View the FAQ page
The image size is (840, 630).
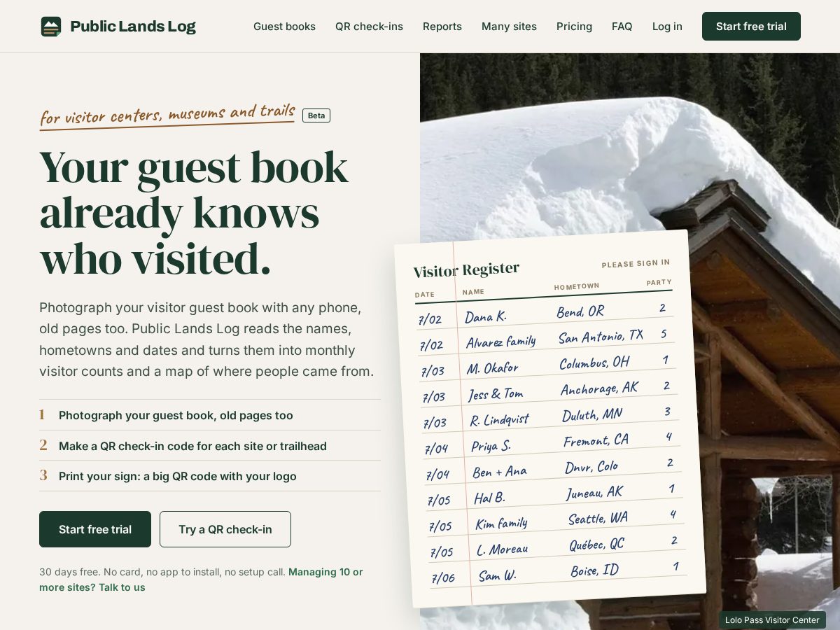click(x=622, y=27)
